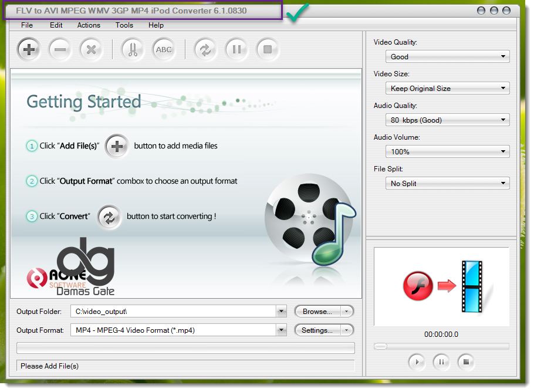
Task: Click the Output Format field showing MP4
Action: coord(174,330)
